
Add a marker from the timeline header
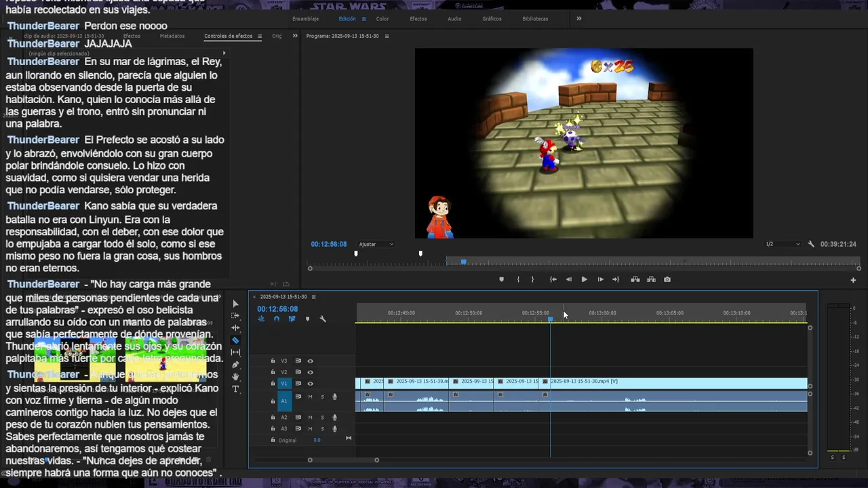coord(307,319)
